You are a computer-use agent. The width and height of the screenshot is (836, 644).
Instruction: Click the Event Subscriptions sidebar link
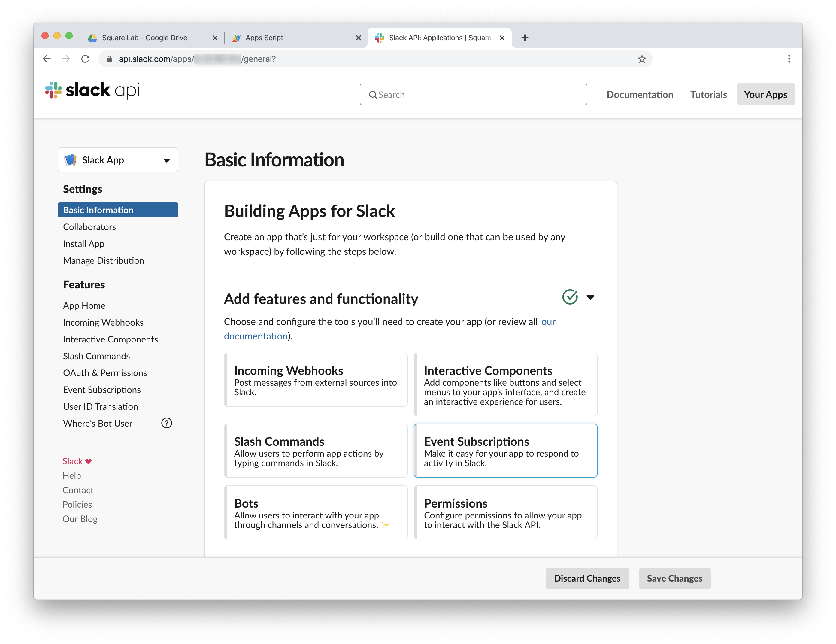click(101, 389)
